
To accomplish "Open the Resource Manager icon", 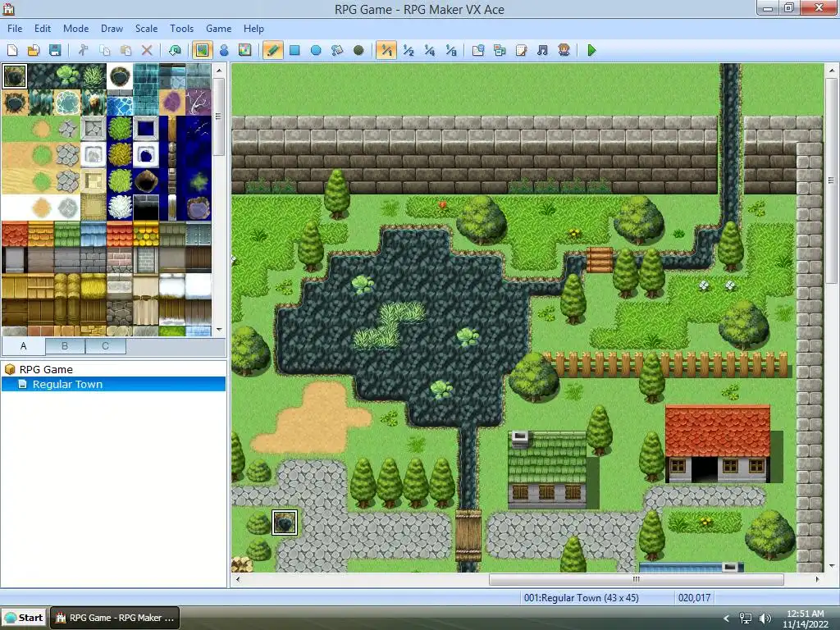I will point(500,50).
